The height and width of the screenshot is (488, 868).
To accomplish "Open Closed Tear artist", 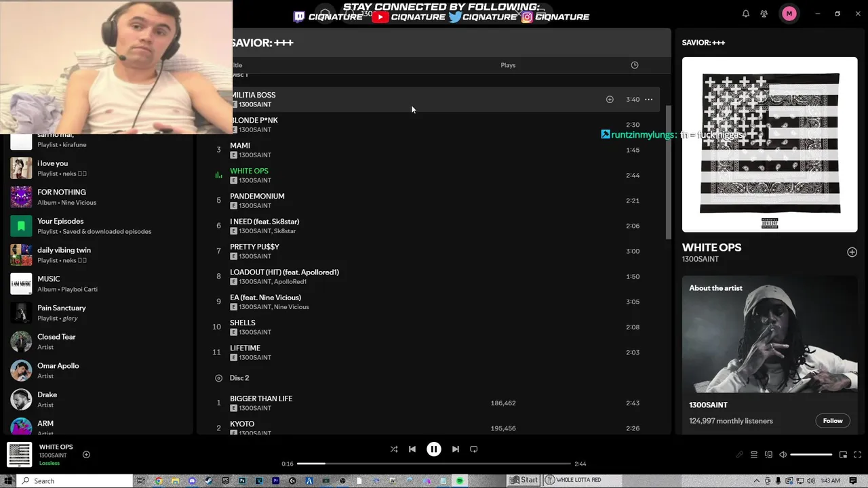I will click(x=98, y=342).
